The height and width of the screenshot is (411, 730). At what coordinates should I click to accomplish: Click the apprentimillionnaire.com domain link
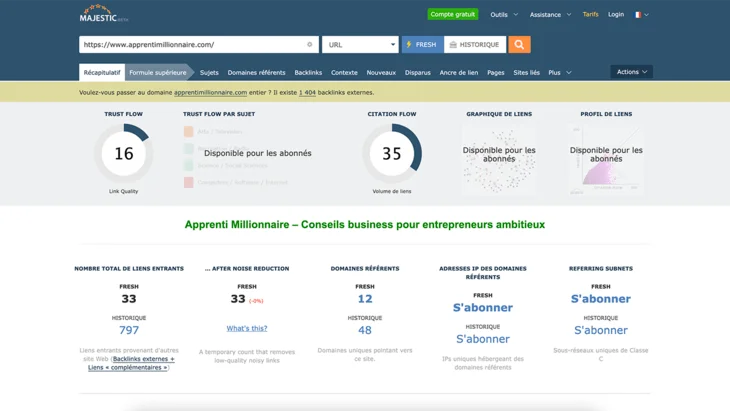(210, 93)
